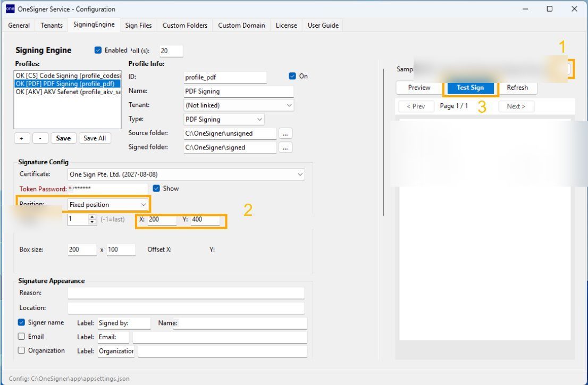Open the Position dropdown set to Fixed position
This screenshot has height=385, width=588.
pos(107,205)
